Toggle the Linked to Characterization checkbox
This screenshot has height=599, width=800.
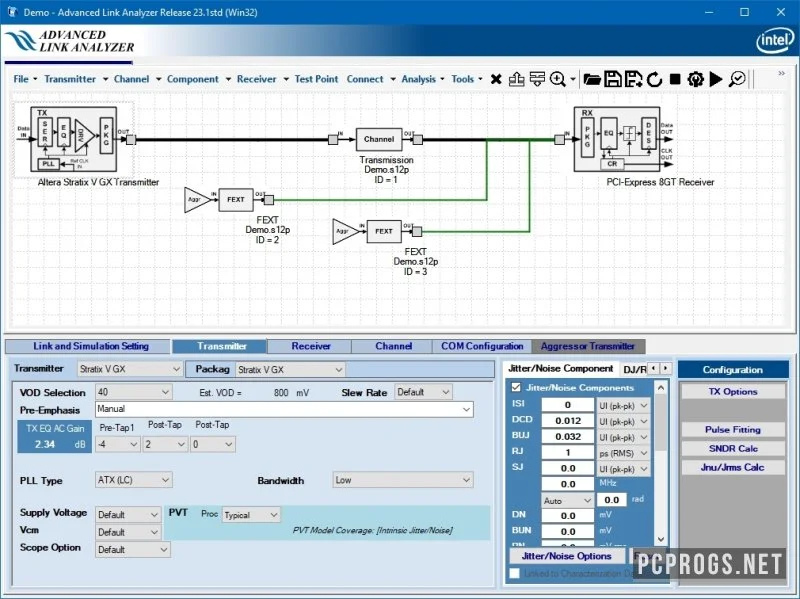pos(514,573)
